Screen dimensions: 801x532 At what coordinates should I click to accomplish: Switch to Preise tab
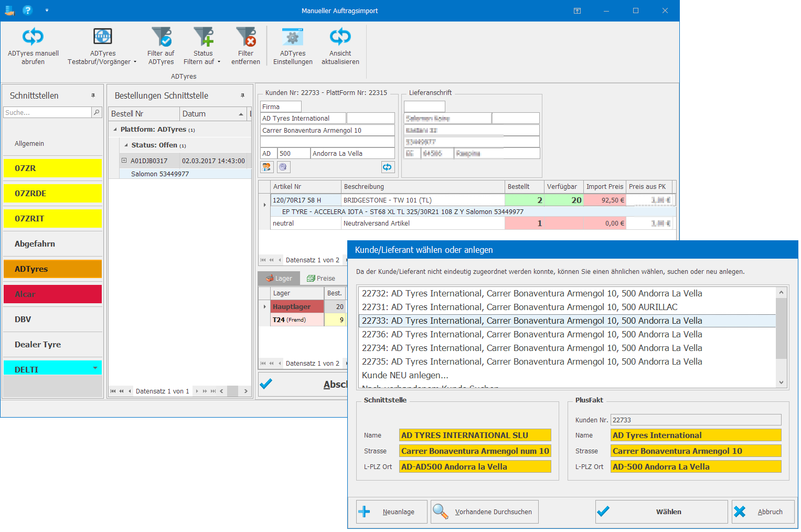click(x=321, y=278)
